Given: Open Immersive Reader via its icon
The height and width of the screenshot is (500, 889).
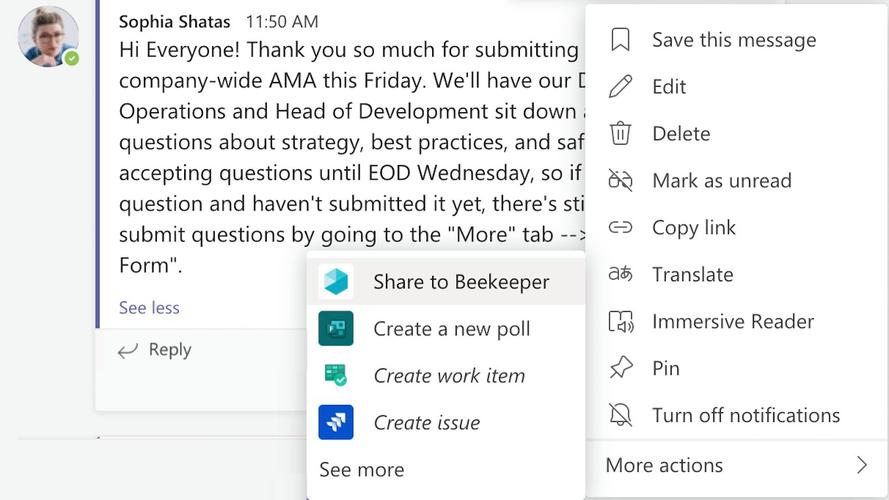Looking at the screenshot, I should (x=620, y=322).
